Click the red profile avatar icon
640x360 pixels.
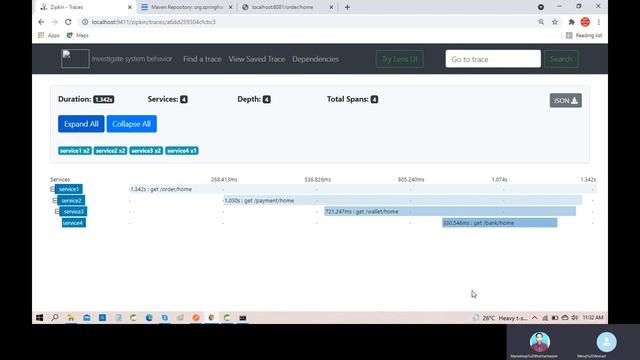point(585,22)
